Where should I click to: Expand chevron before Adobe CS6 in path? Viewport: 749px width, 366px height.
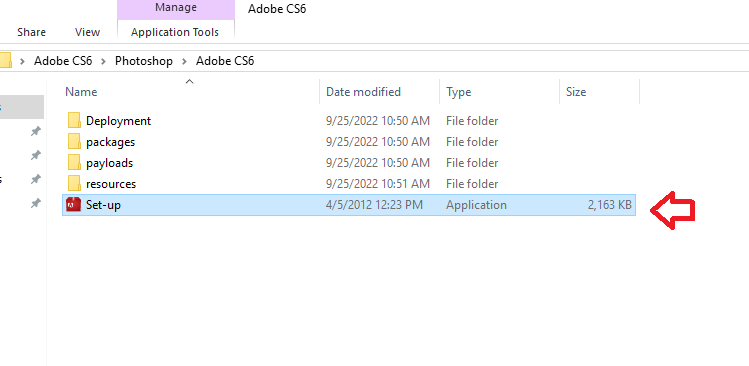click(x=22, y=61)
